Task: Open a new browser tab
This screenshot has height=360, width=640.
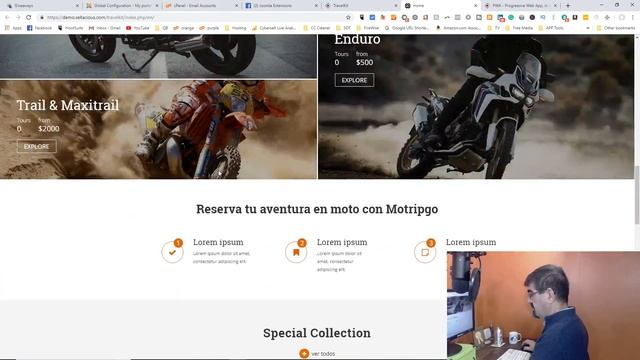Action: (568, 6)
